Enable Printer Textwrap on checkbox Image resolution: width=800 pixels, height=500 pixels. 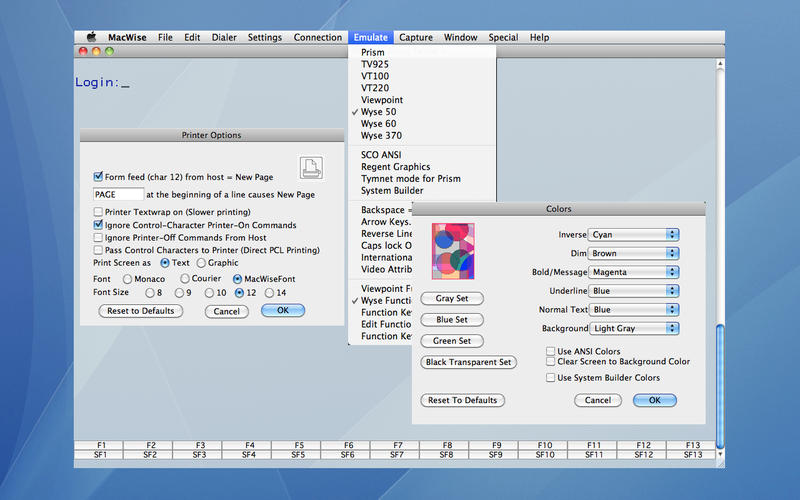98,212
